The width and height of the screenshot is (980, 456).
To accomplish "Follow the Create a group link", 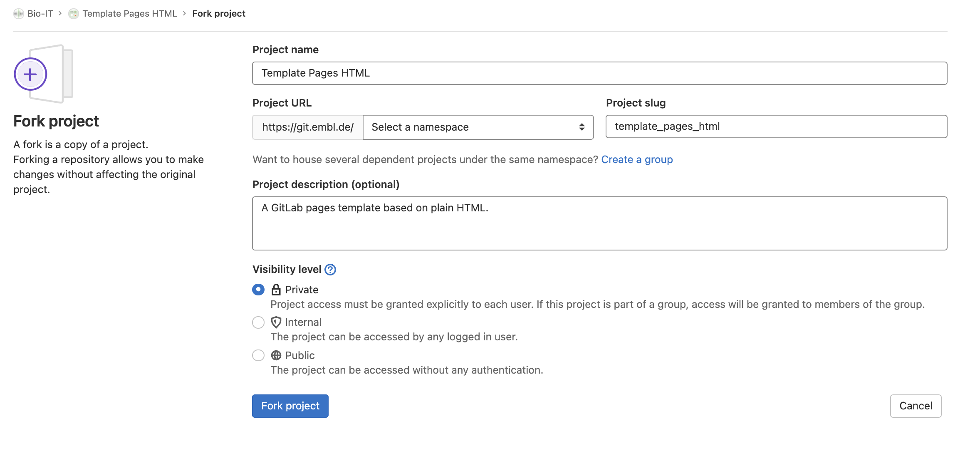I will 637,159.
